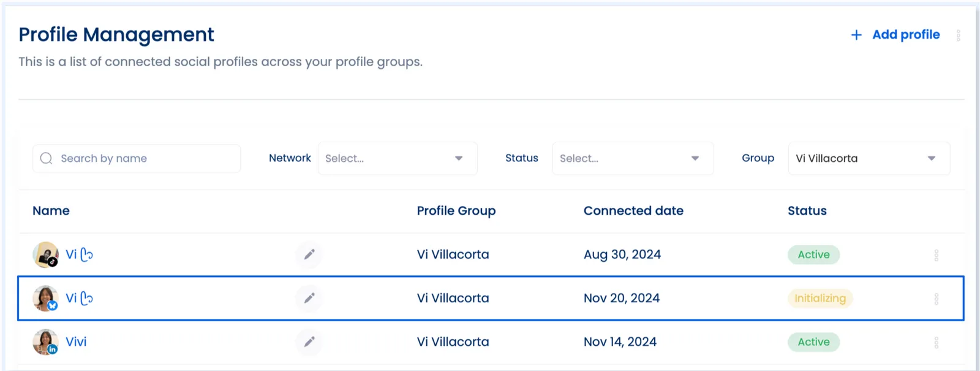This screenshot has width=980, height=371.
Task: Open three-dot menu for Aug 30, 2024 row
Action: (936, 255)
